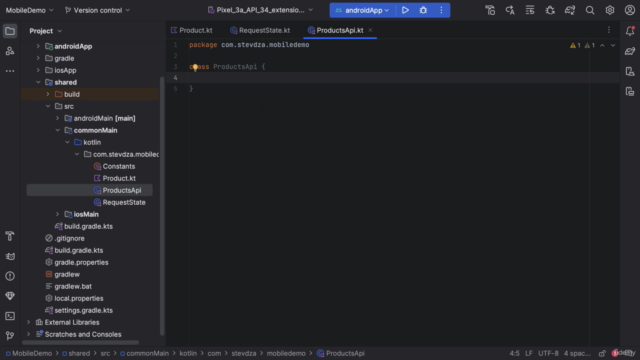Open the Project view mode dropdown
This screenshot has height=360, width=640.
coord(45,31)
